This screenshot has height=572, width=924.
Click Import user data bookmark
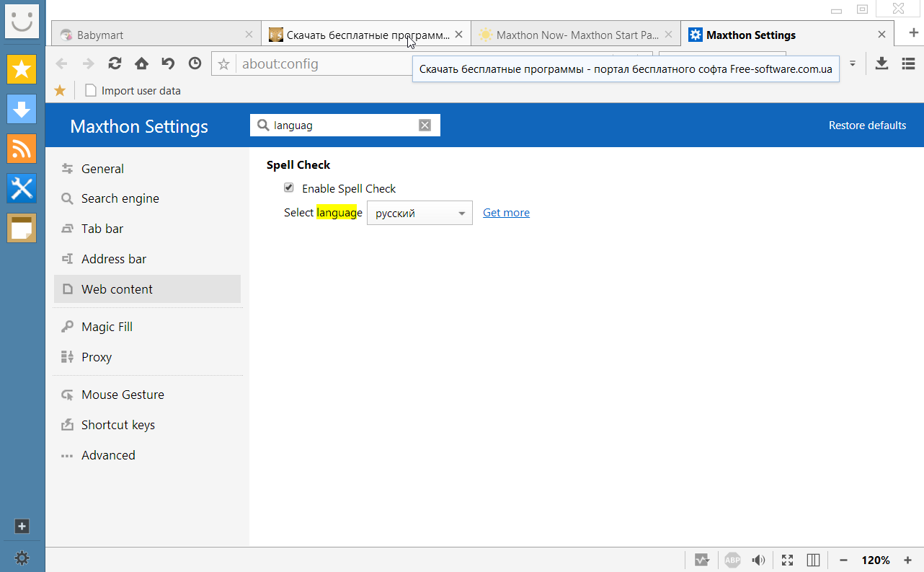pyautogui.click(x=133, y=91)
